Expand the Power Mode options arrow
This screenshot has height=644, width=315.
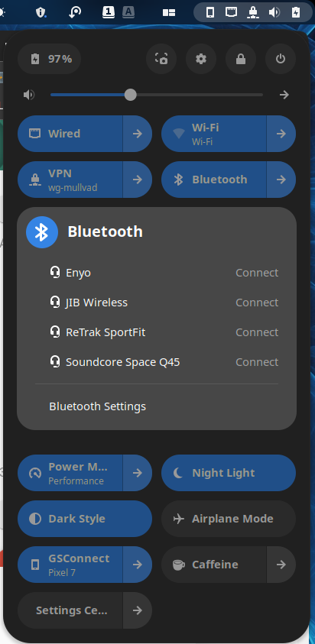point(138,473)
